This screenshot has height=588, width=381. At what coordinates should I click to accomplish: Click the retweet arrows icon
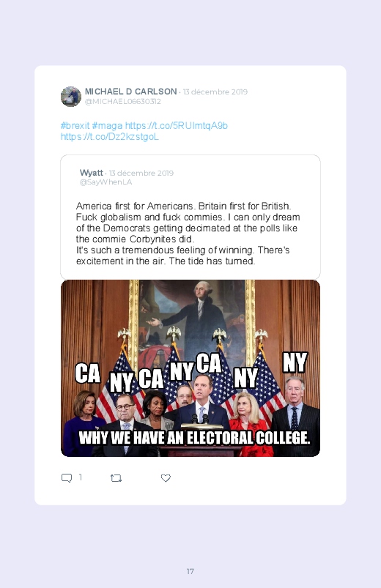coord(116,478)
